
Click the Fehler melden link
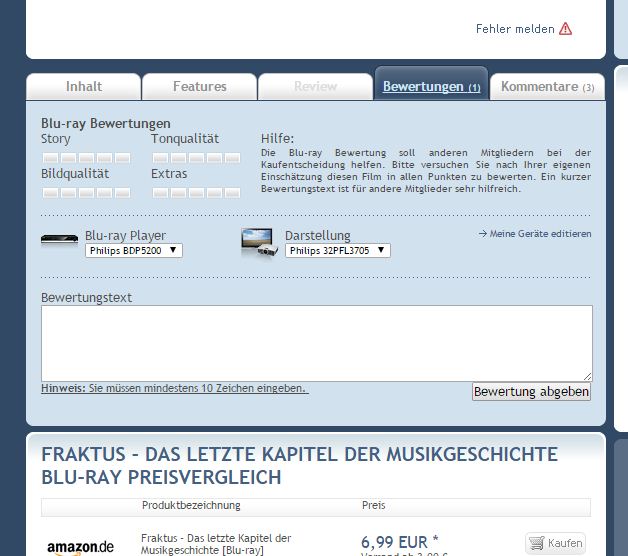(514, 29)
